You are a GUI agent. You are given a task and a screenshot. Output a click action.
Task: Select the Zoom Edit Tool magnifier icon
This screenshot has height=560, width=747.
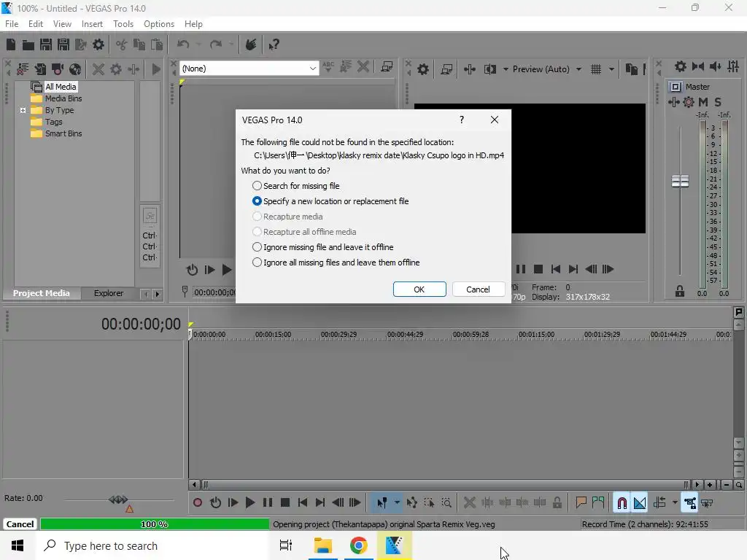(x=447, y=502)
